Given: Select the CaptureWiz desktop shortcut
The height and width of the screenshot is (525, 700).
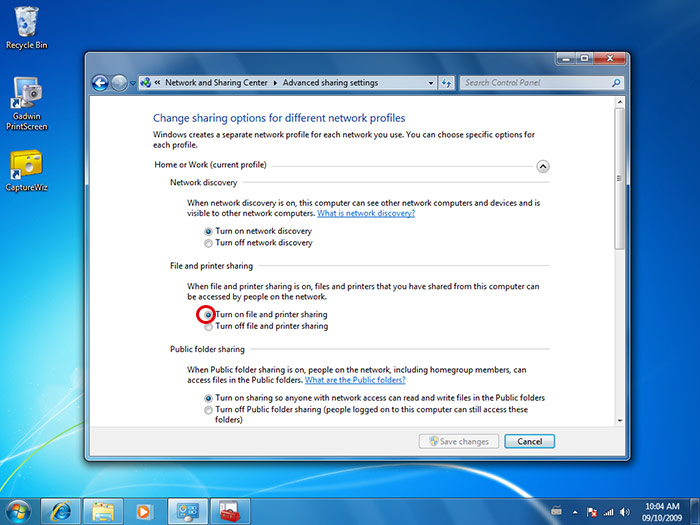Looking at the screenshot, I should (x=26, y=171).
